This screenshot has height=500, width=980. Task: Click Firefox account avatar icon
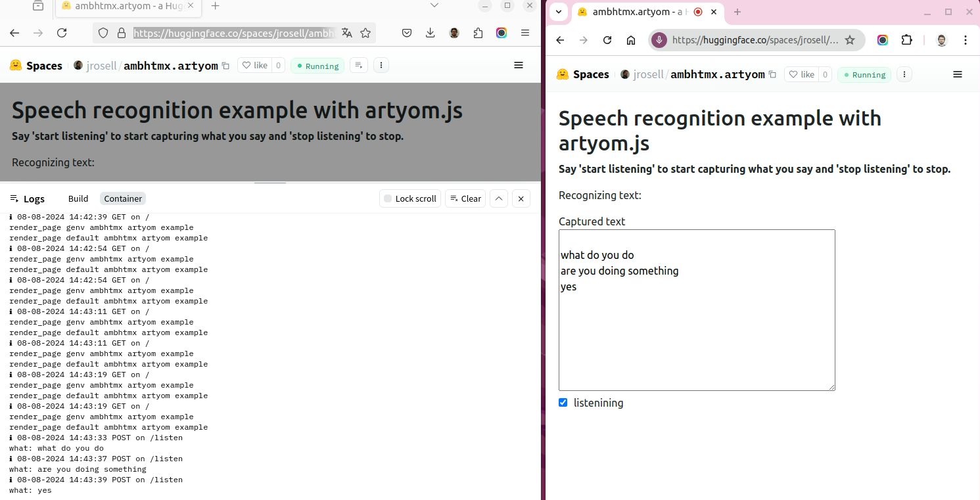point(454,33)
